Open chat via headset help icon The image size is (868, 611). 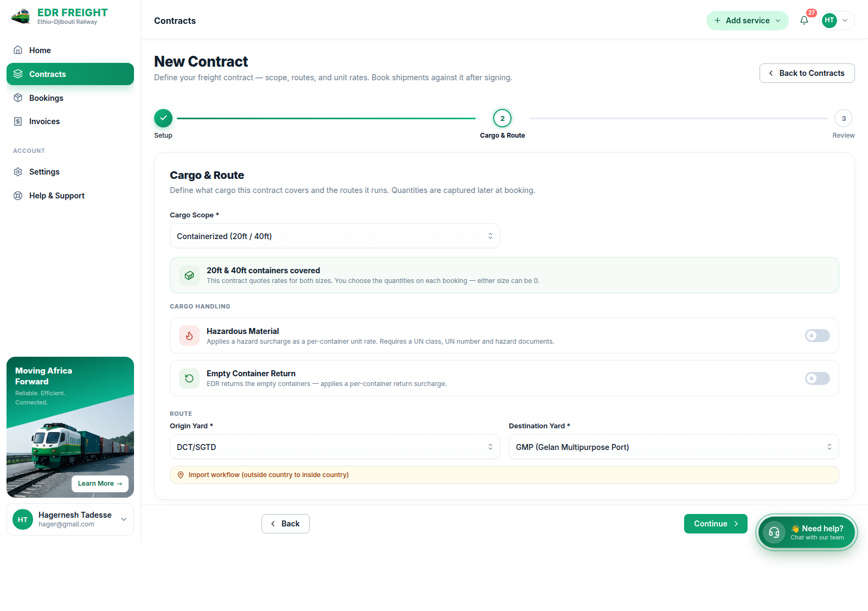[x=774, y=532]
